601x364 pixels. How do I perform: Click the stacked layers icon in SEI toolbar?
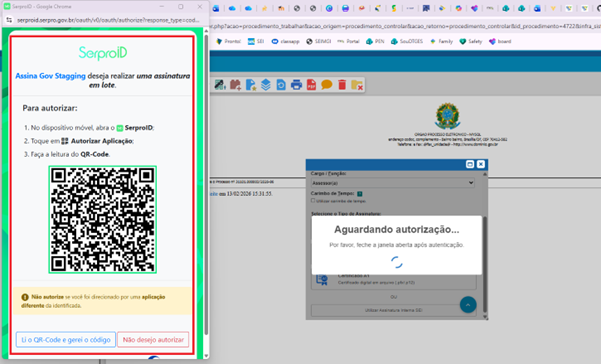pyautogui.click(x=266, y=85)
